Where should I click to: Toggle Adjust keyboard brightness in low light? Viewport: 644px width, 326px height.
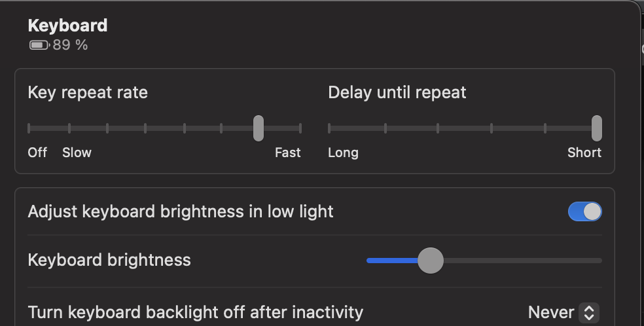[x=585, y=211]
